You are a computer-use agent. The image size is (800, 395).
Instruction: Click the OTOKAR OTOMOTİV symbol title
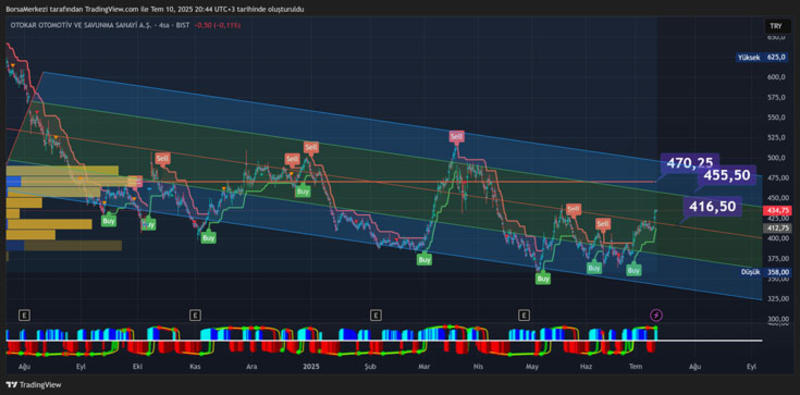77,25
